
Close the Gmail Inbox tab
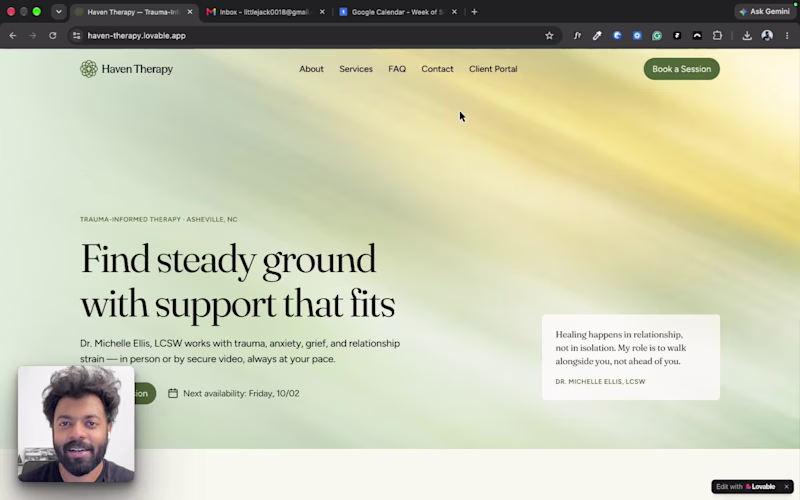click(322, 12)
